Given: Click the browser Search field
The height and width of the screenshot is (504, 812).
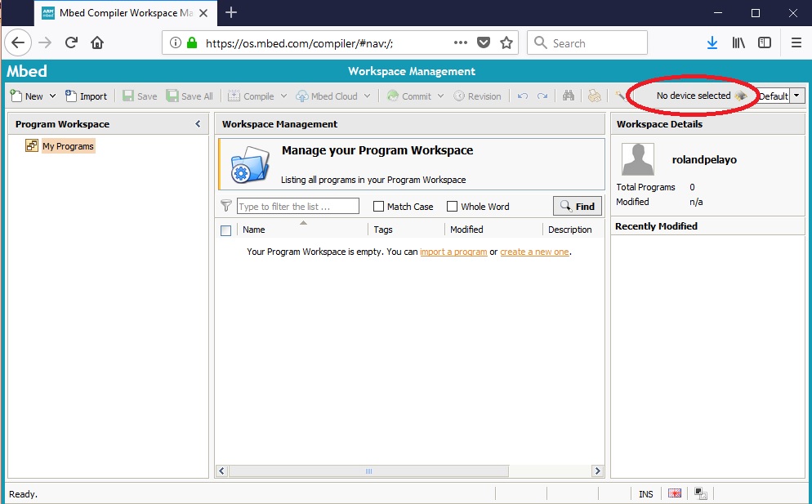Looking at the screenshot, I should tap(587, 42).
